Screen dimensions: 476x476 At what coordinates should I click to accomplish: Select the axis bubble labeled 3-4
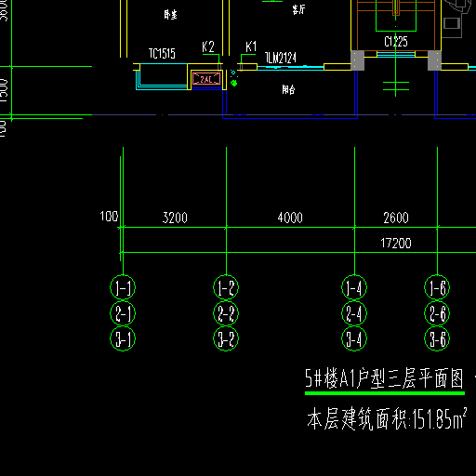click(354, 338)
